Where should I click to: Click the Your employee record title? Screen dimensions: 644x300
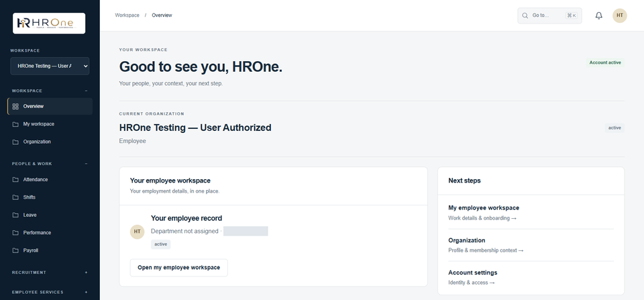point(186,218)
